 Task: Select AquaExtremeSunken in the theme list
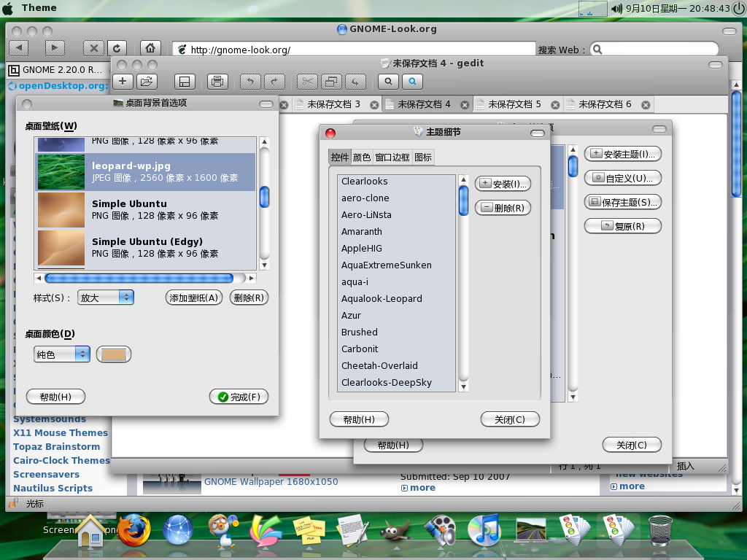(x=396, y=265)
